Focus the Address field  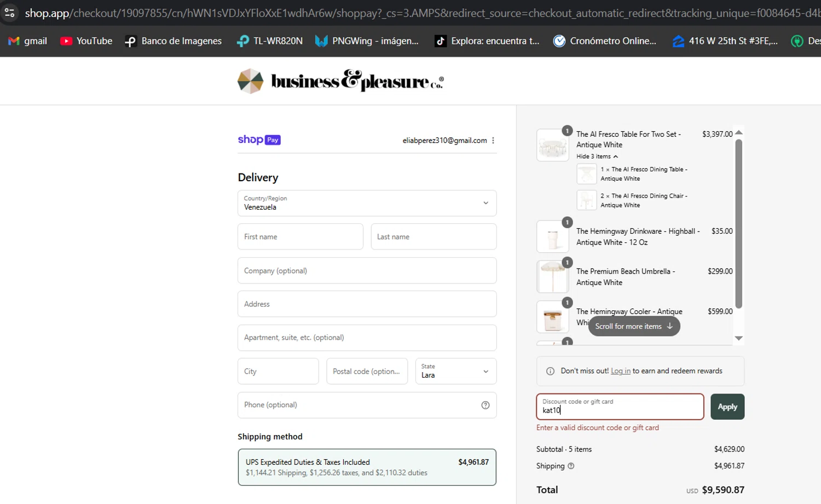click(367, 304)
